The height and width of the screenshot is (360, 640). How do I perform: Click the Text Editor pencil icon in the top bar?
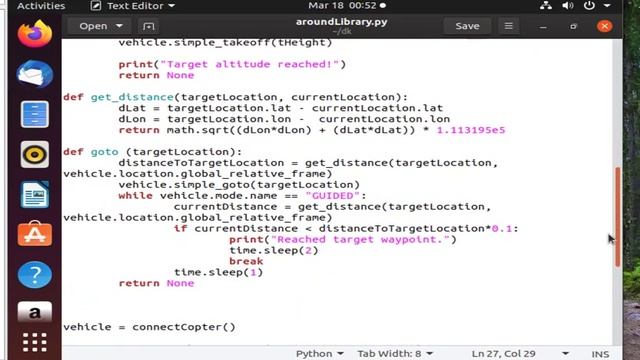tap(96, 6)
